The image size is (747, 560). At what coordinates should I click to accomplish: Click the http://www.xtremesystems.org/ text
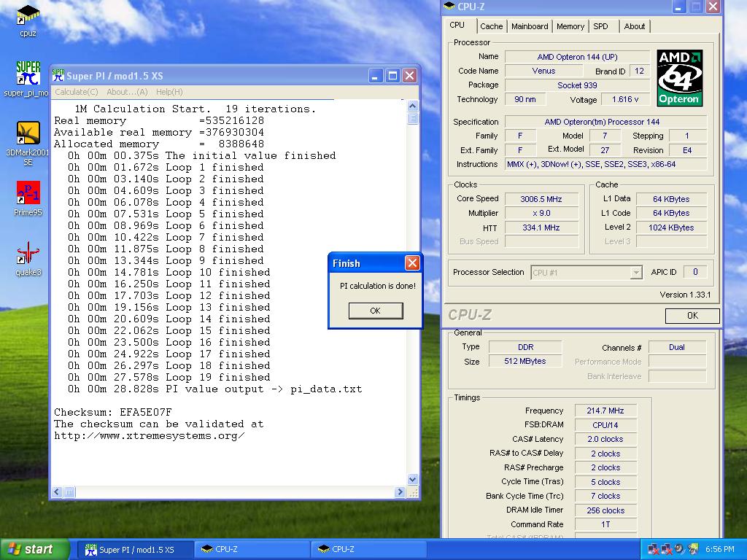(149, 436)
